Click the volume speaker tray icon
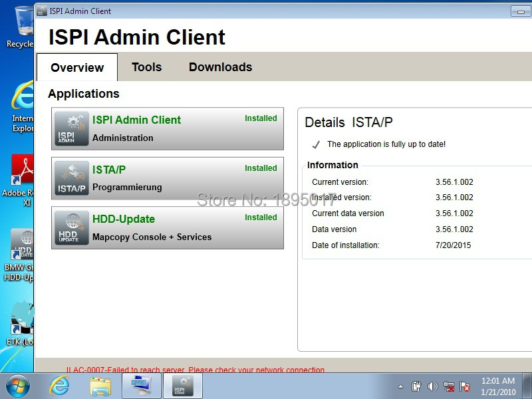The height and width of the screenshot is (399, 532). point(433,386)
